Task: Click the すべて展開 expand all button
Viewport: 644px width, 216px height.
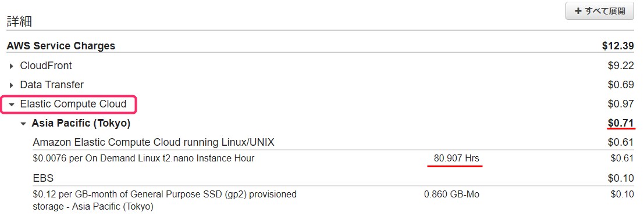Action: point(599,11)
